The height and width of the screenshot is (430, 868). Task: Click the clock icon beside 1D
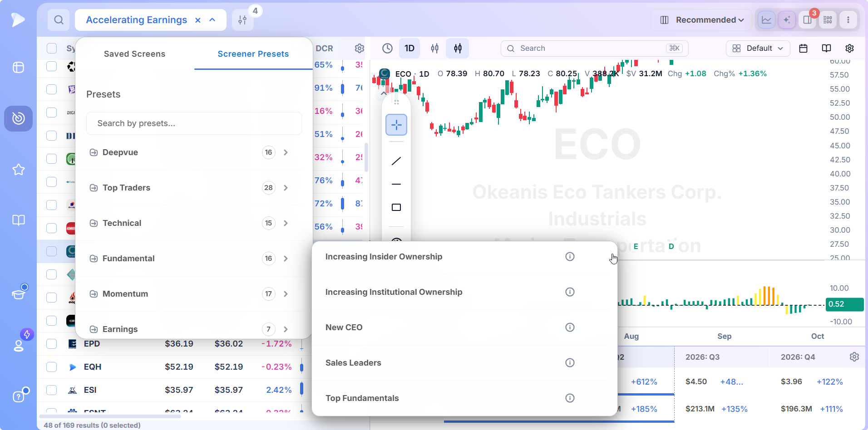(387, 49)
